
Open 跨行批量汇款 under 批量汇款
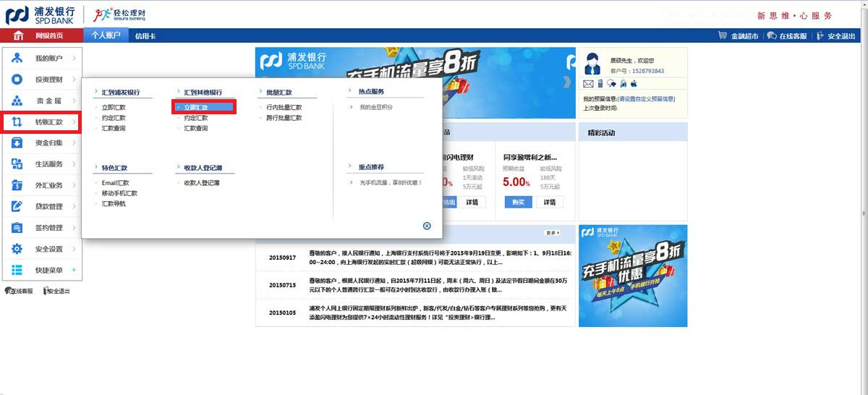point(284,117)
